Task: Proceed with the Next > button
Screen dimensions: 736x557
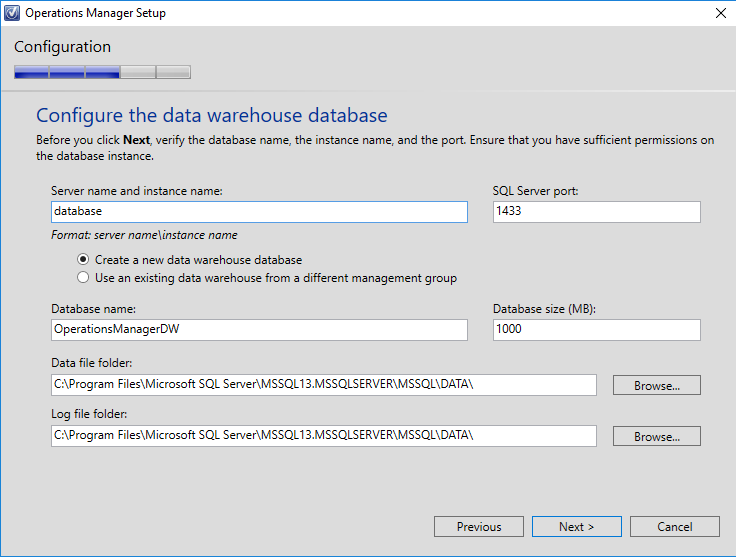Action: coord(576,526)
